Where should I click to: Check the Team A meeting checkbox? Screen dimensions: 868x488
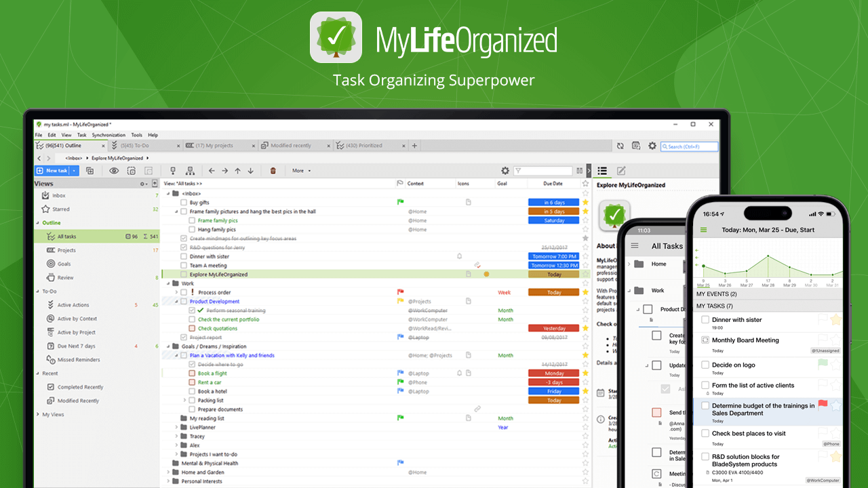point(184,266)
